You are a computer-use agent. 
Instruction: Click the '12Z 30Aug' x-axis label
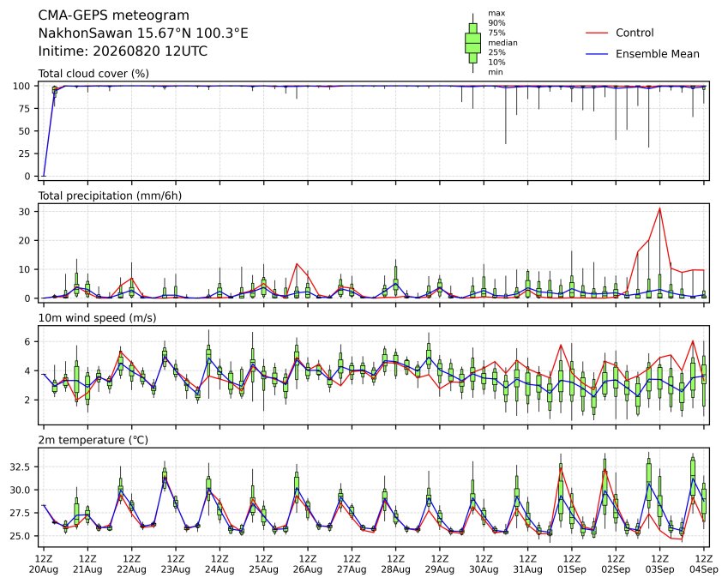(484, 564)
